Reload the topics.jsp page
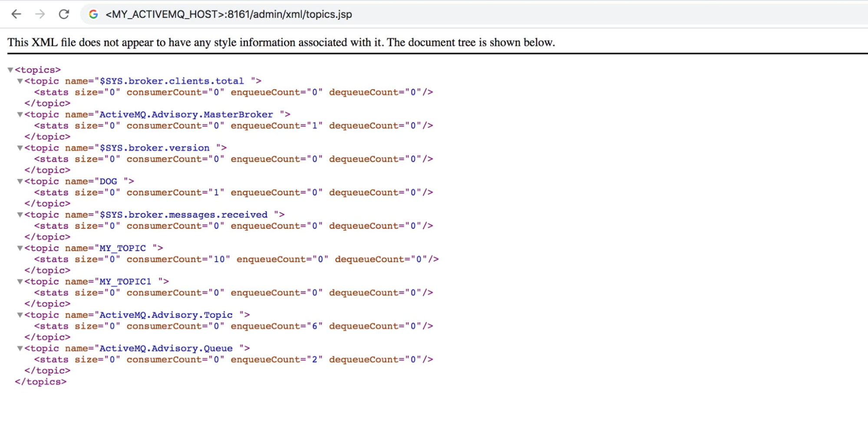This screenshot has width=868, height=422. [x=64, y=14]
